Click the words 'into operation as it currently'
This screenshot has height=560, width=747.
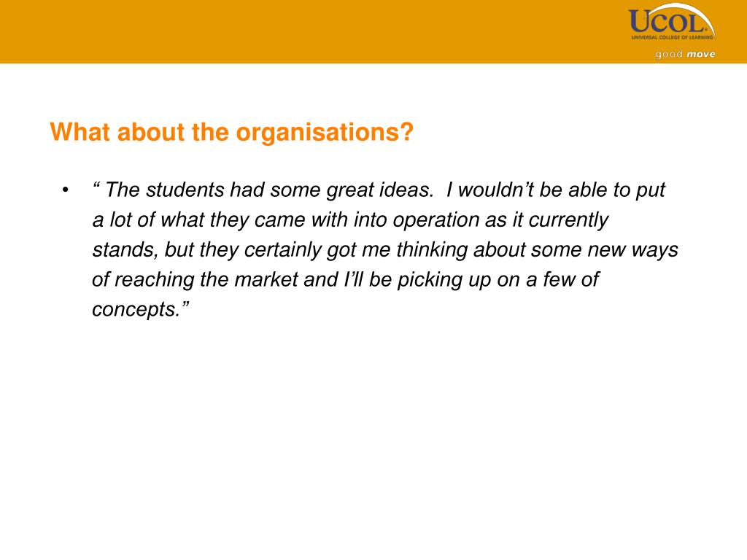pyautogui.click(x=481, y=220)
